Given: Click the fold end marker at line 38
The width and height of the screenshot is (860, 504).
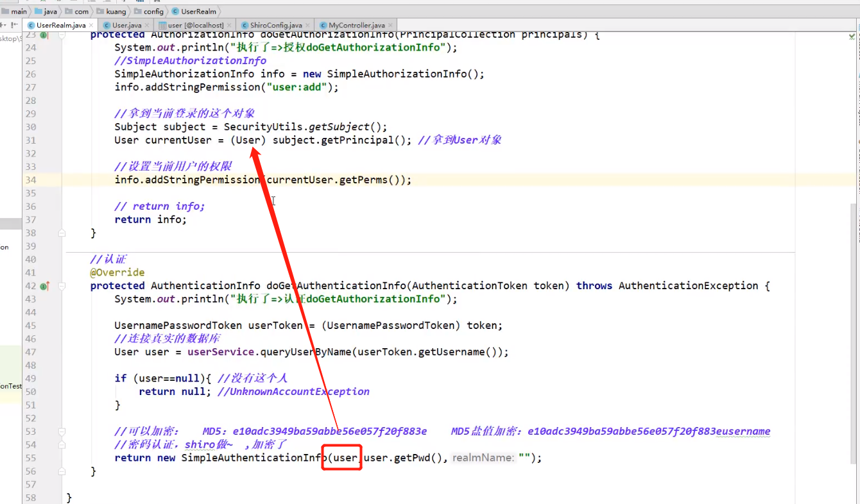Looking at the screenshot, I should (62, 233).
